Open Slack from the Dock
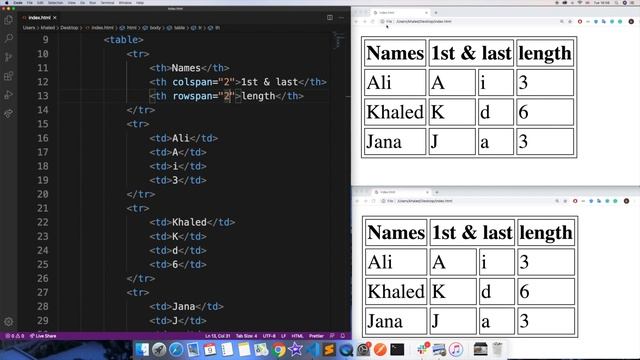 422,350
